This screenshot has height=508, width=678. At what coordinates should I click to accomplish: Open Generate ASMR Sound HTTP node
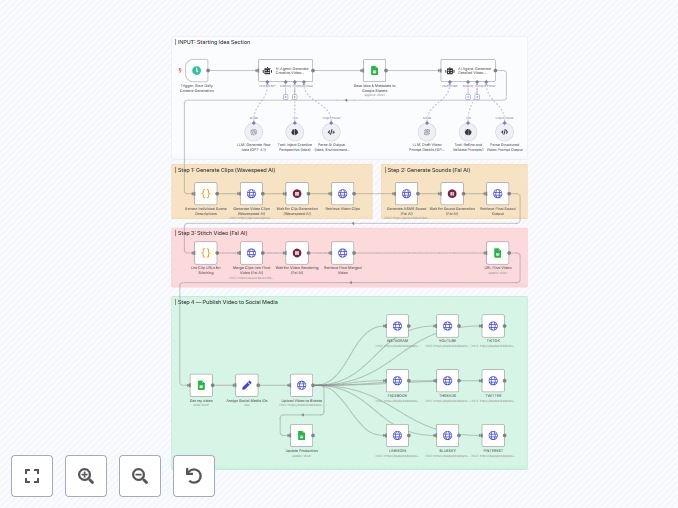coord(406,194)
